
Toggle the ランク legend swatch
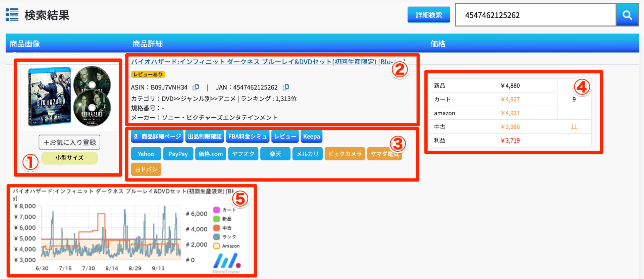(x=217, y=237)
